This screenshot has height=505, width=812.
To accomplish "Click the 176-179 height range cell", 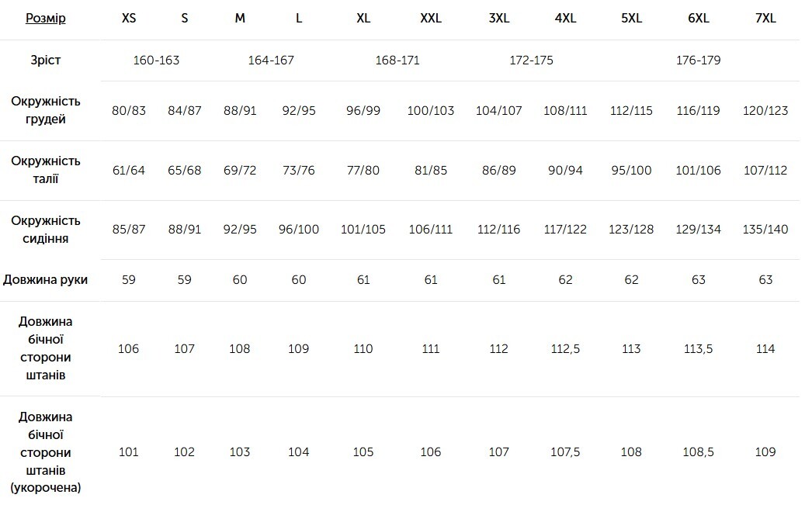I will [699, 60].
